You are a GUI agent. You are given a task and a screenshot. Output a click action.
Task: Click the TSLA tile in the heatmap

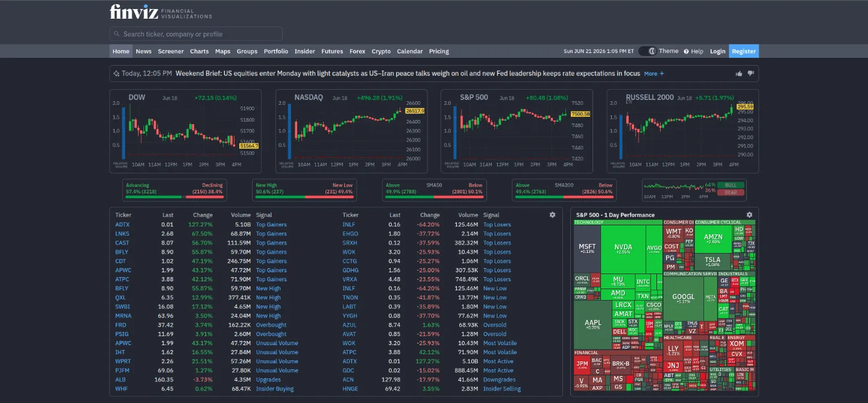pos(712,261)
